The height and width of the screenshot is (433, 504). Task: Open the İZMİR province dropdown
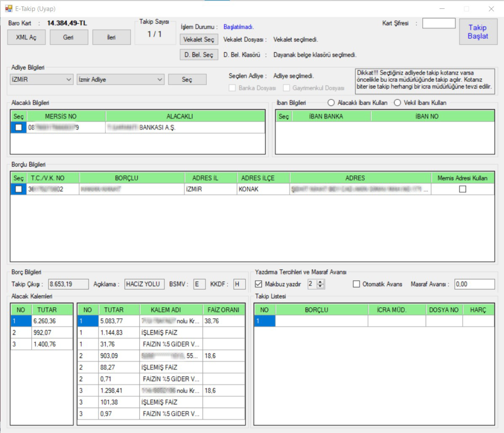click(42, 79)
